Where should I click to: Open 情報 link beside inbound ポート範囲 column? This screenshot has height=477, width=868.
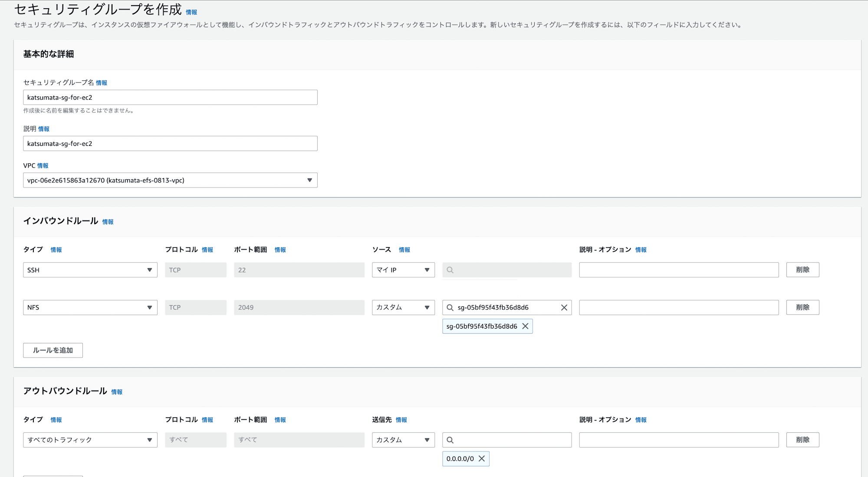[x=280, y=250]
